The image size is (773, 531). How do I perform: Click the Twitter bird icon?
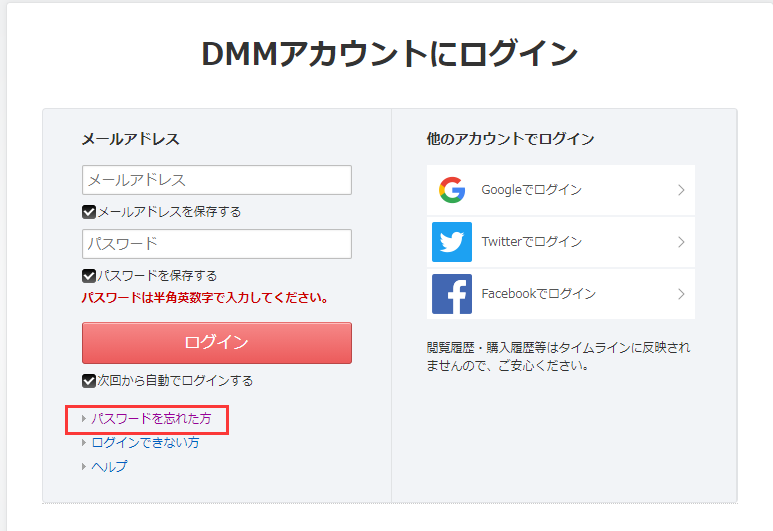coord(452,242)
